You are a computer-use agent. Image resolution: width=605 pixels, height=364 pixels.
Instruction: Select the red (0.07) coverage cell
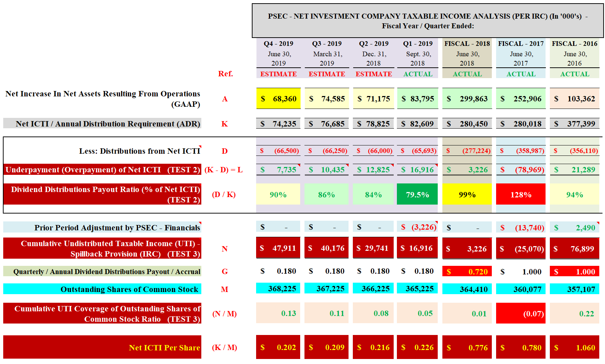click(521, 313)
